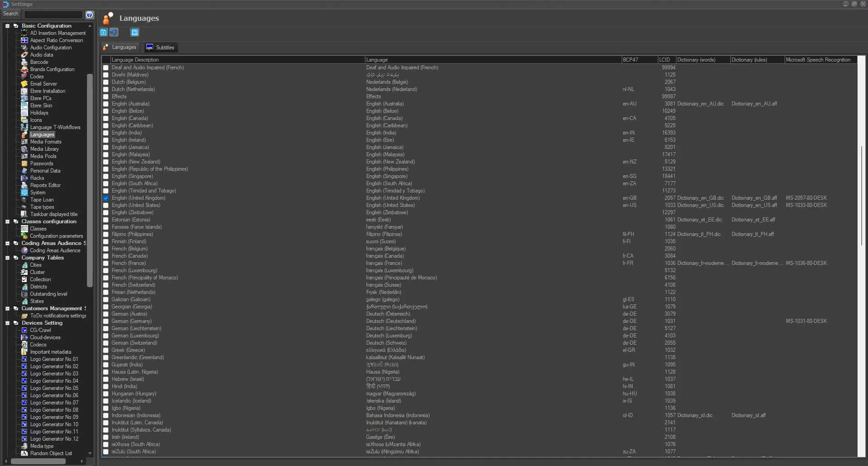Collapse the Basic Configuration tree node
The width and height of the screenshot is (868, 466).
pyautogui.click(x=7, y=26)
